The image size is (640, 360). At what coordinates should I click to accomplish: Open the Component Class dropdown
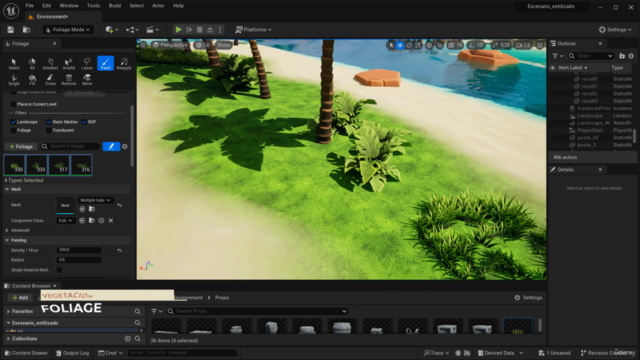pos(65,220)
